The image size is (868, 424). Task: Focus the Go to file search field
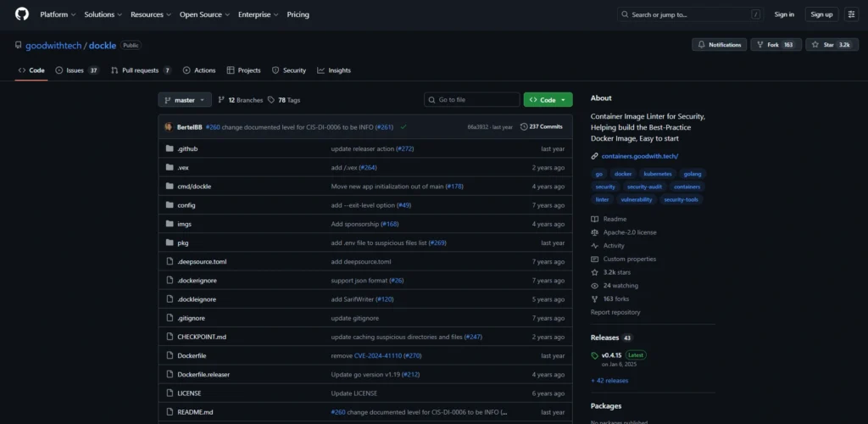pyautogui.click(x=471, y=99)
